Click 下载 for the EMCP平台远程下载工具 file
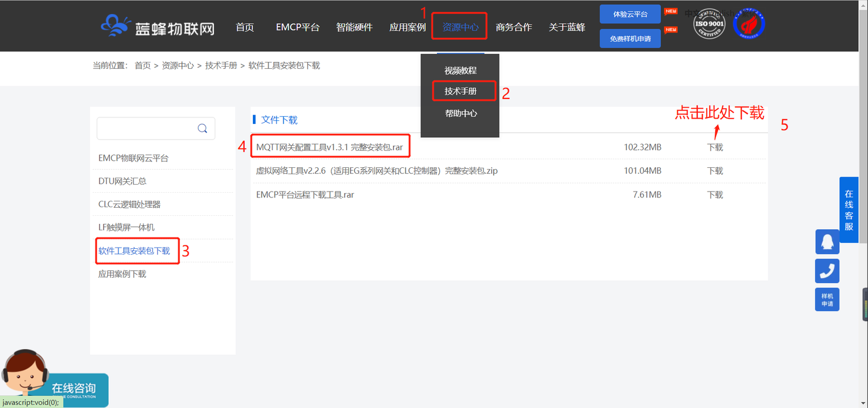 pos(715,194)
